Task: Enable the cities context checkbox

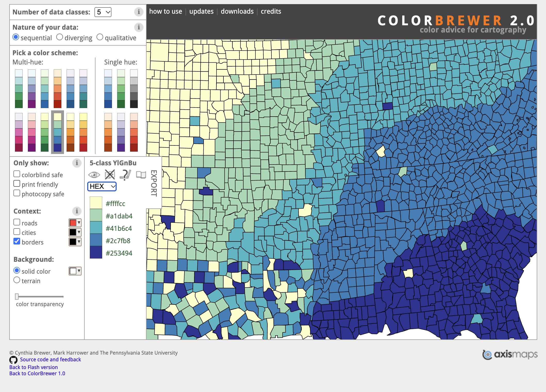Action: click(17, 232)
